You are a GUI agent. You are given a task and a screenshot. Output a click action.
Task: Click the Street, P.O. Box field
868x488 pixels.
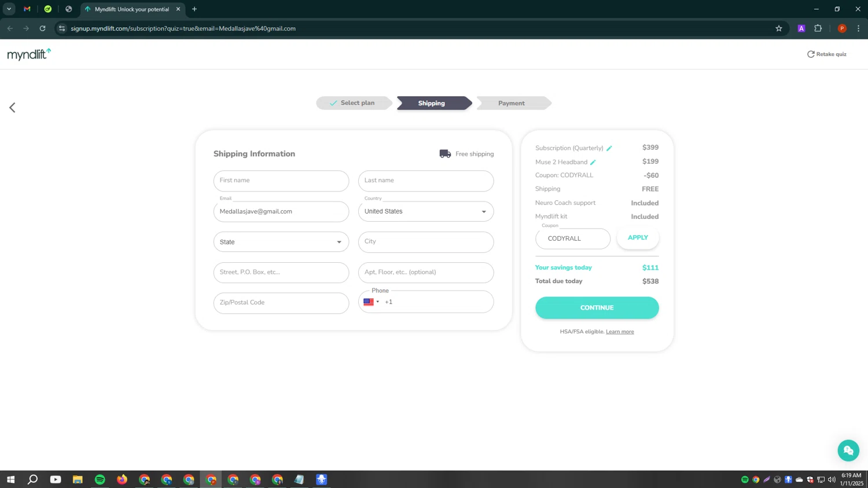[281, 273]
